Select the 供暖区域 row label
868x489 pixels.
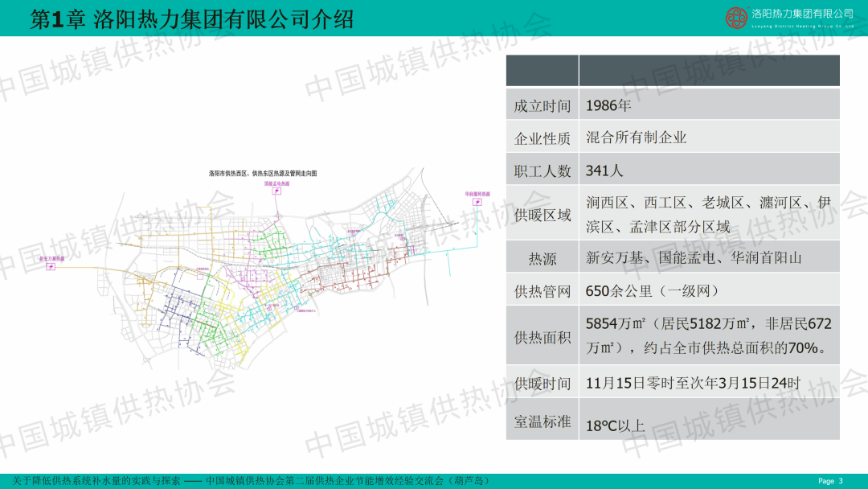542,215
